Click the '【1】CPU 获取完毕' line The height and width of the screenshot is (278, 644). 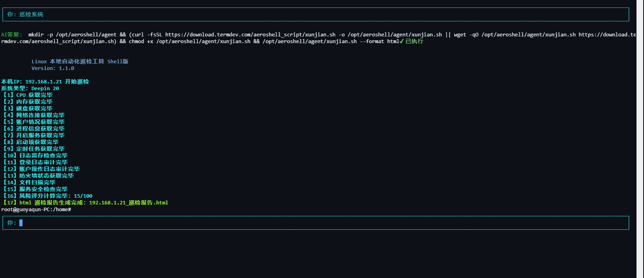(x=27, y=95)
